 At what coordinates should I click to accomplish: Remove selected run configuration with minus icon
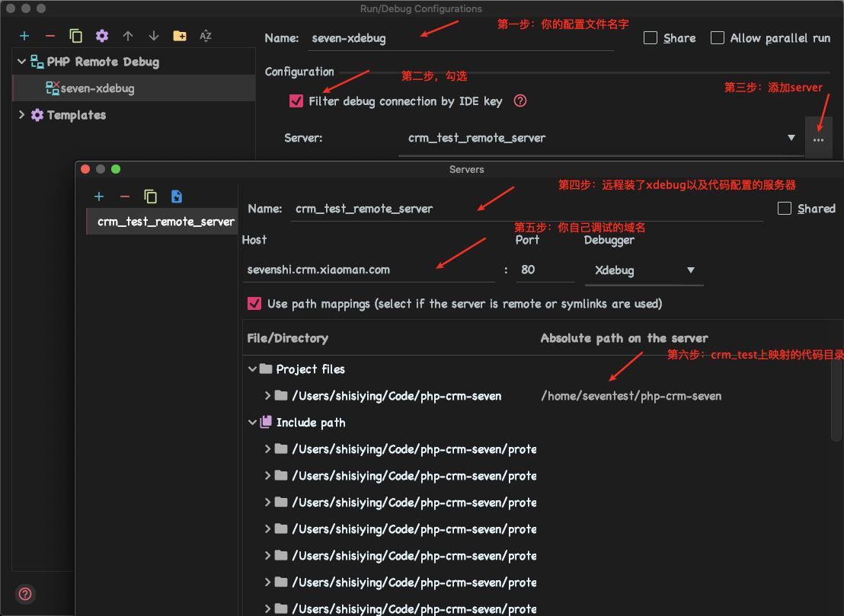(x=50, y=36)
